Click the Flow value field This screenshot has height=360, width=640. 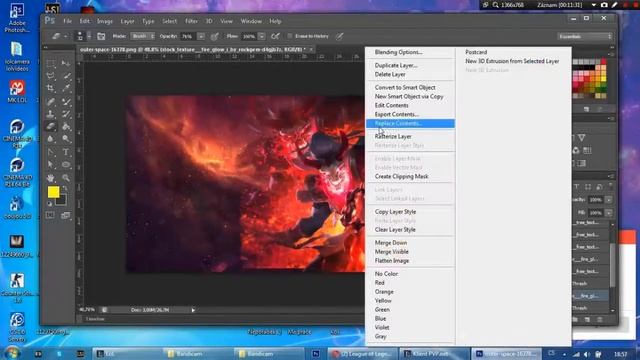249,36
